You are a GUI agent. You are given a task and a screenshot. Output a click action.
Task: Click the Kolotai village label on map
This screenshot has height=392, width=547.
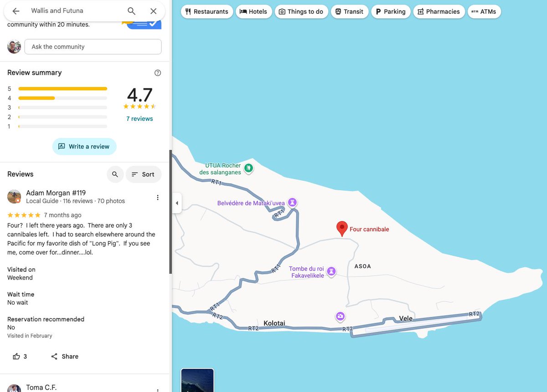(274, 323)
